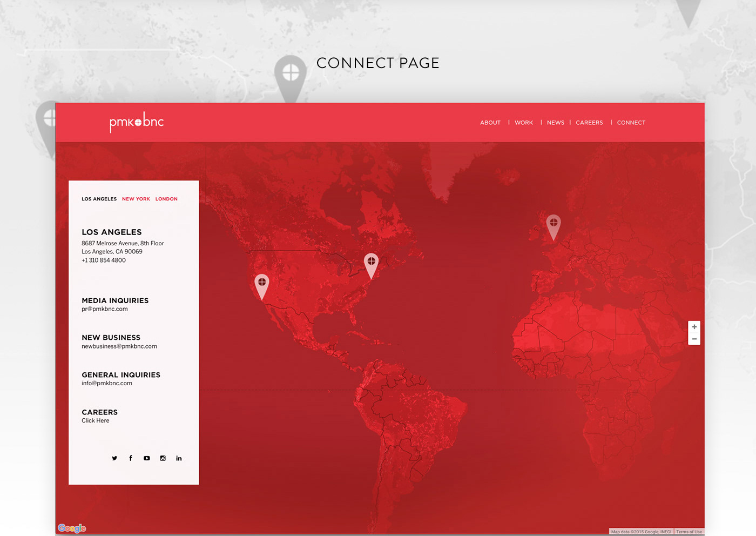
Task: Click the MEDIA INQUIRIES heading
Action: tap(115, 301)
